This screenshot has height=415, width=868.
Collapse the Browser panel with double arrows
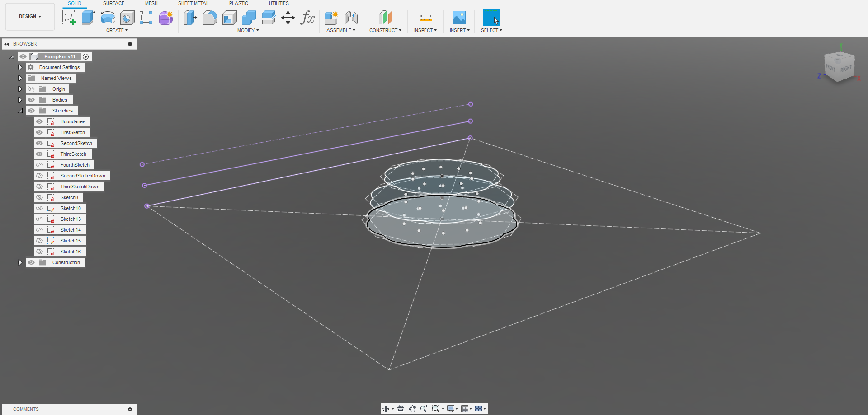(x=6, y=44)
